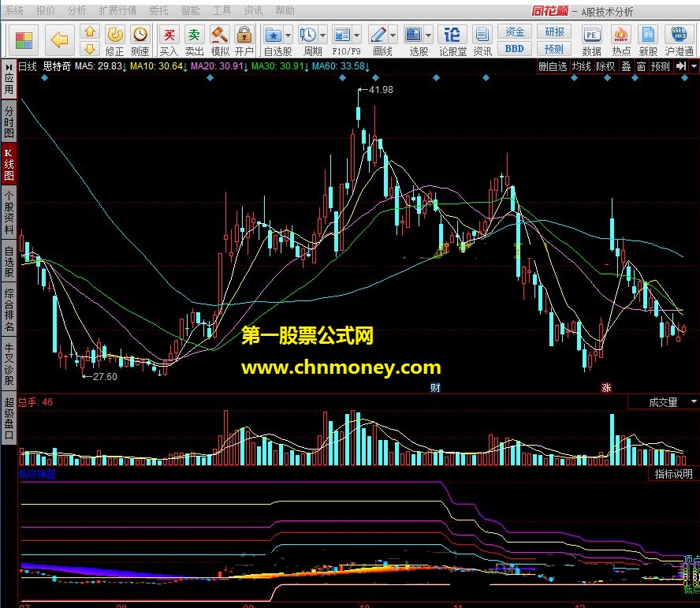Toggle 除权 ex-rights adjustment
The image size is (700, 608).
pos(606,66)
